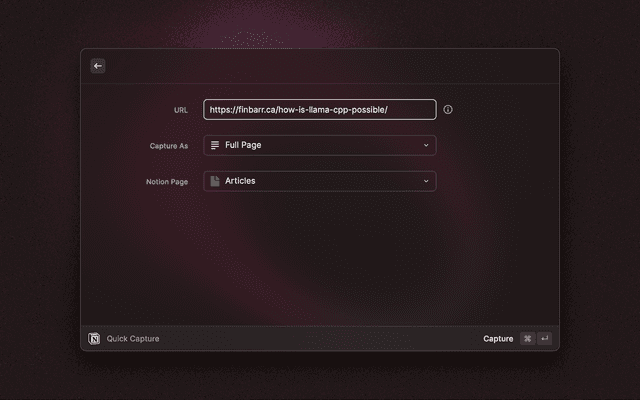Click the Capture As label
Image resolution: width=640 pixels, height=400 pixels.
click(169, 146)
